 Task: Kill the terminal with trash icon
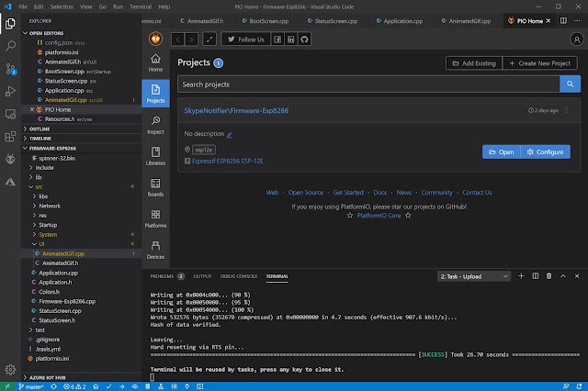549,276
